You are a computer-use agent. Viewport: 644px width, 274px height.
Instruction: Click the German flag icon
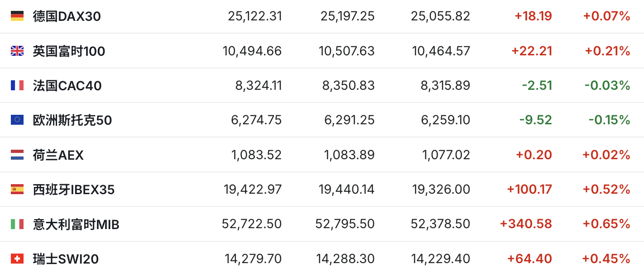(x=17, y=16)
